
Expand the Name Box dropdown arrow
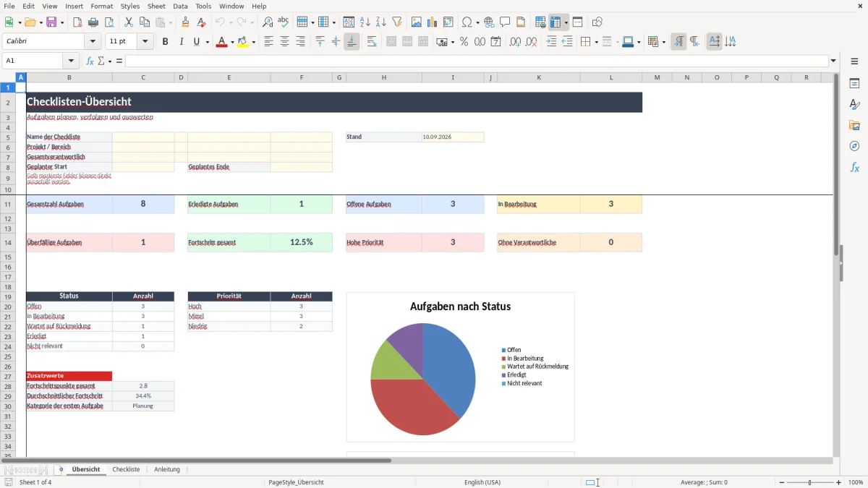pyautogui.click(x=71, y=61)
